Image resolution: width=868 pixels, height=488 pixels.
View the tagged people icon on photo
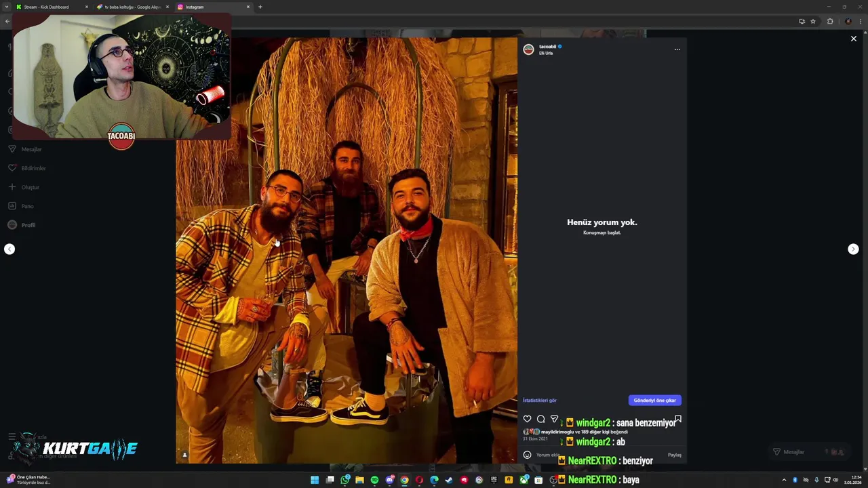184,455
